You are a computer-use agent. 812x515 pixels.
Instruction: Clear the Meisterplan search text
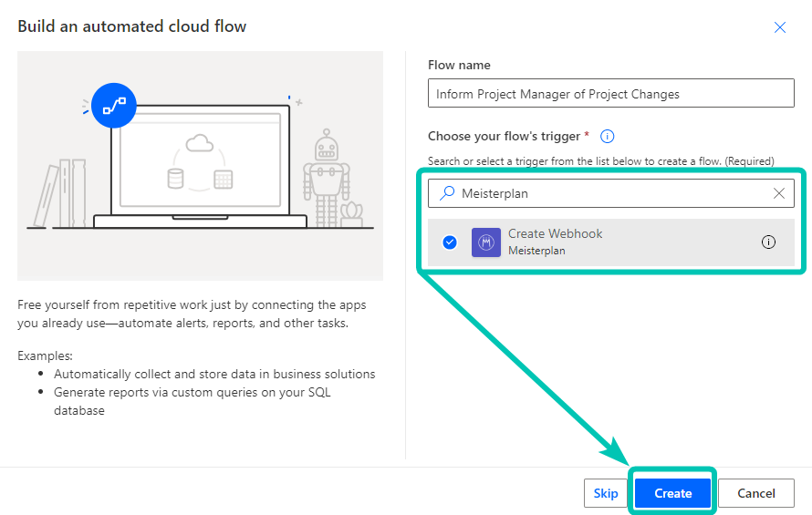778,193
